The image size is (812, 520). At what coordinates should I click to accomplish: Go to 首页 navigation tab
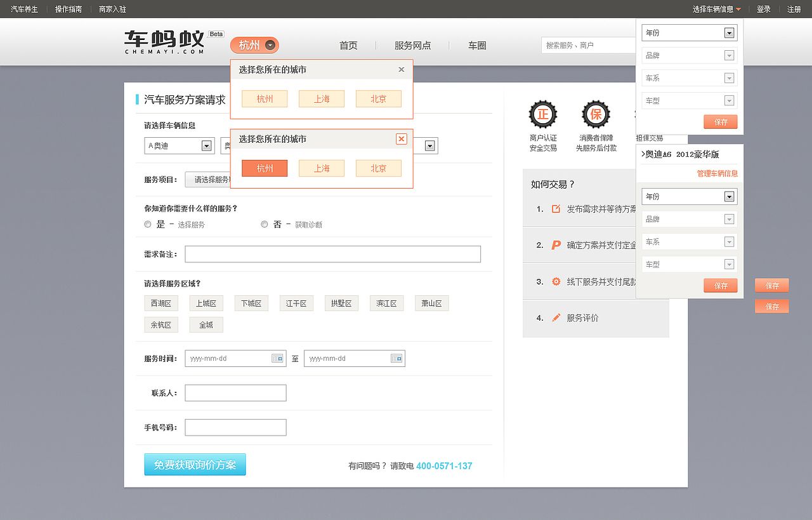click(x=348, y=45)
